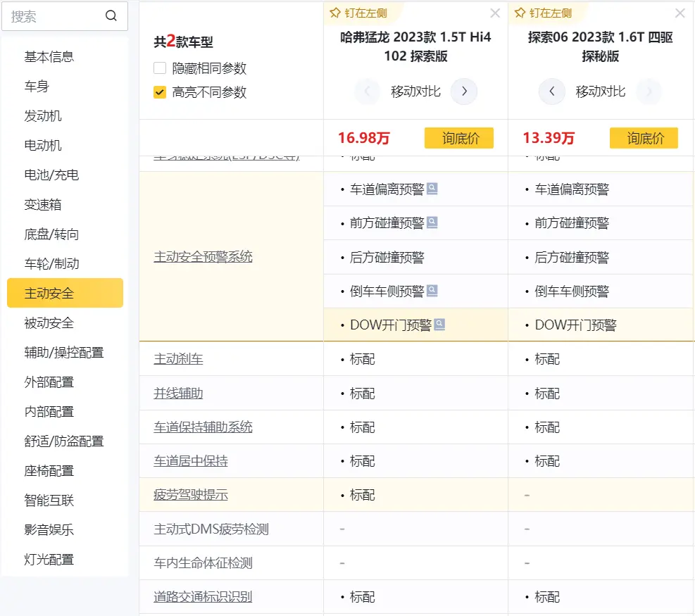Click pin icon for 探索06 column

pyautogui.click(x=520, y=13)
